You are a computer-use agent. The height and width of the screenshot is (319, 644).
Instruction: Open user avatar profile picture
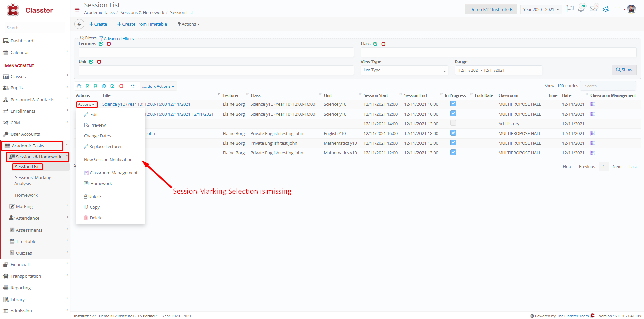tap(631, 9)
